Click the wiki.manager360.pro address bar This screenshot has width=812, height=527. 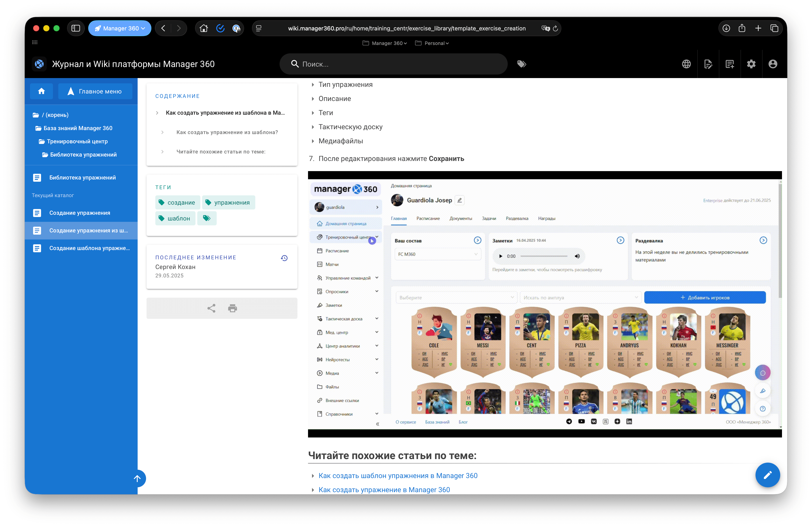pyautogui.click(x=407, y=28)
